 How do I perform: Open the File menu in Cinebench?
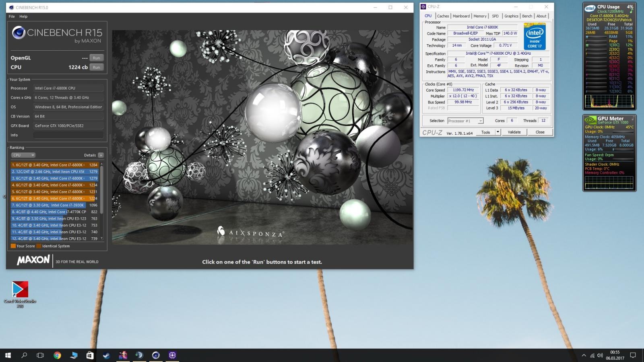(x=12, y=16)
